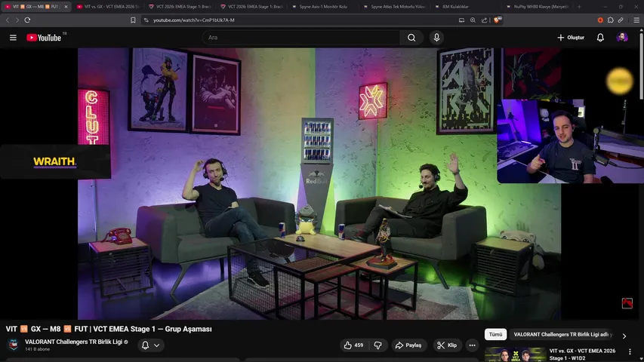Click the video title VIT GX M8 FUT

point(109,329)
